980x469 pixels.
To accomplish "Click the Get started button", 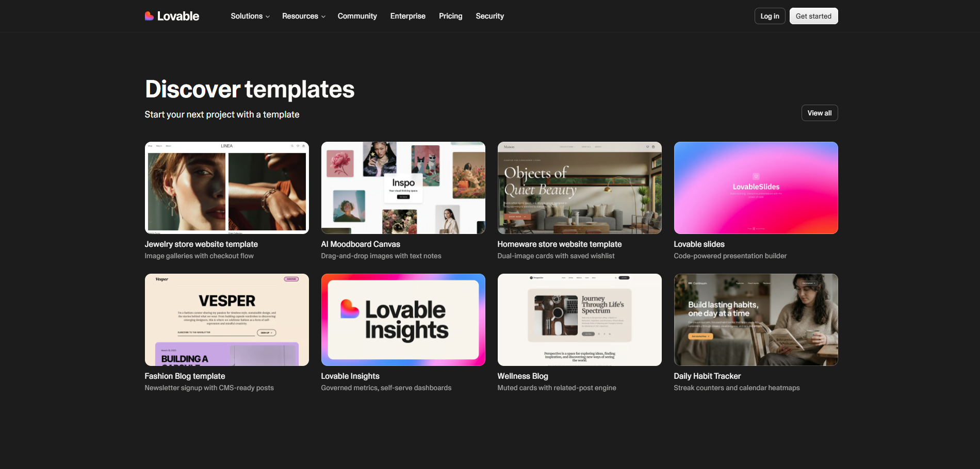I will 814,16.
